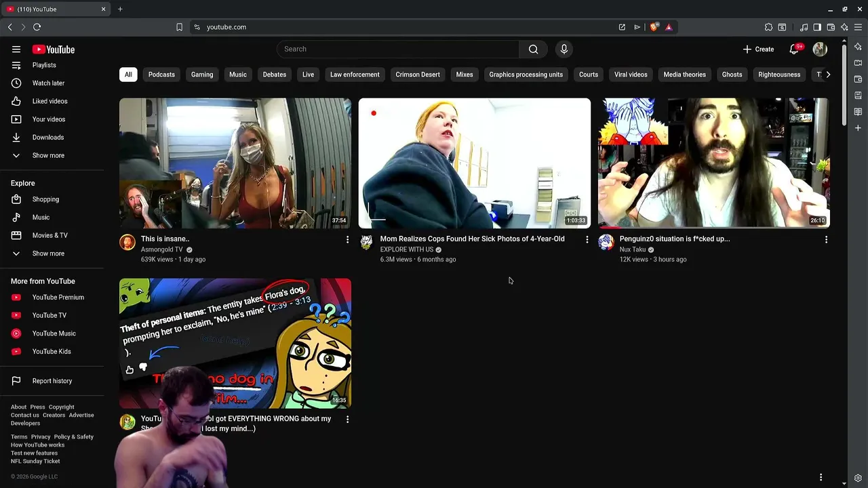Click the Brave Rewards triangle icon
Screen dimensions: 868x488
(x=669, y=27)
